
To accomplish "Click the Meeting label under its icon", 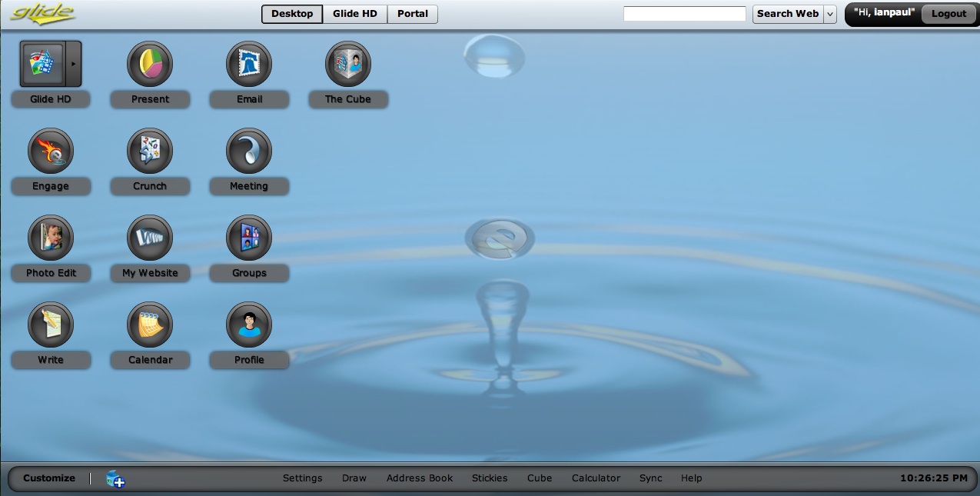I will pos(249,186).
